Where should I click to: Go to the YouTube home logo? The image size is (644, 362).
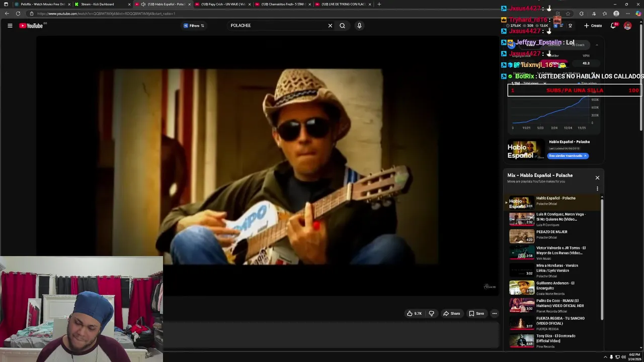[x=31, y=26]
